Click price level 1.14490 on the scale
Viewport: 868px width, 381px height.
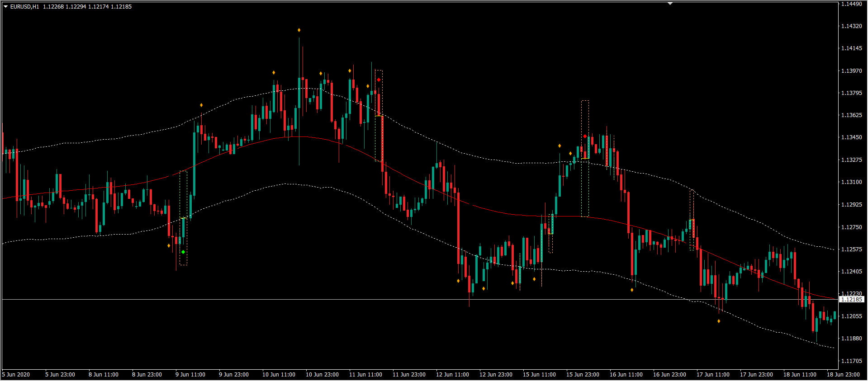point(852,4)
